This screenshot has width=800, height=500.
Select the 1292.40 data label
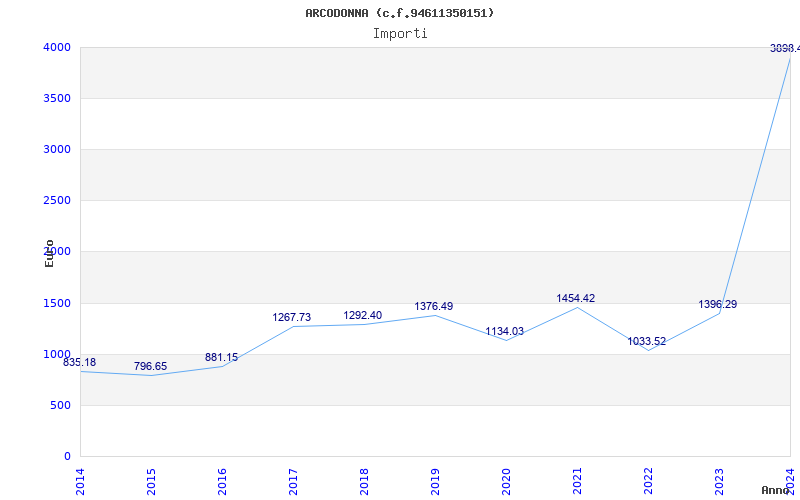tap(362, 315)
